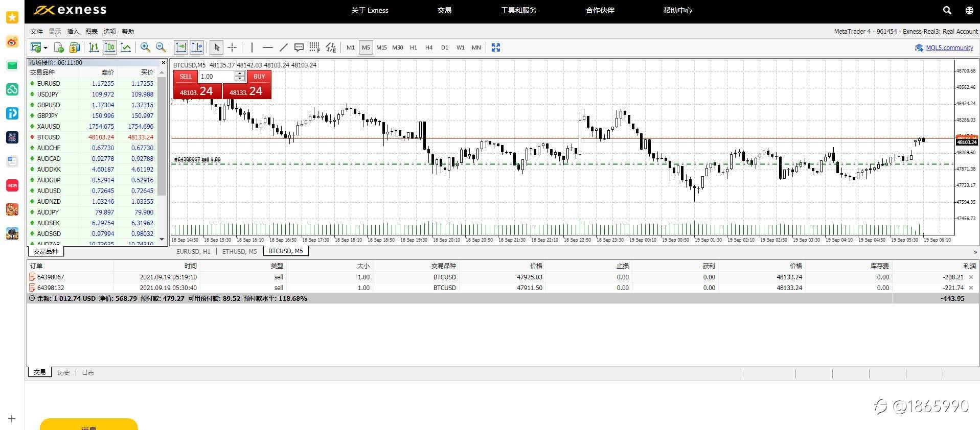Set timeframe to MN

pos(476,47)
